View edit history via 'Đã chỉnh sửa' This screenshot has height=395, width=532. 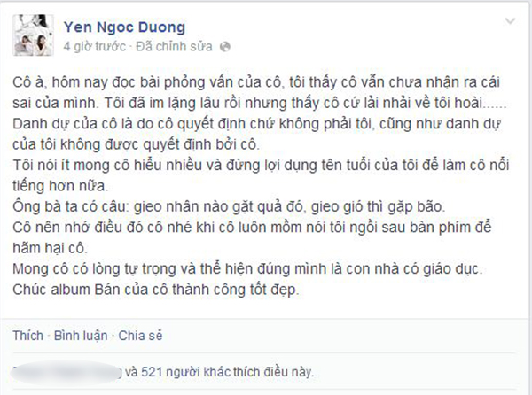[174, 46]
